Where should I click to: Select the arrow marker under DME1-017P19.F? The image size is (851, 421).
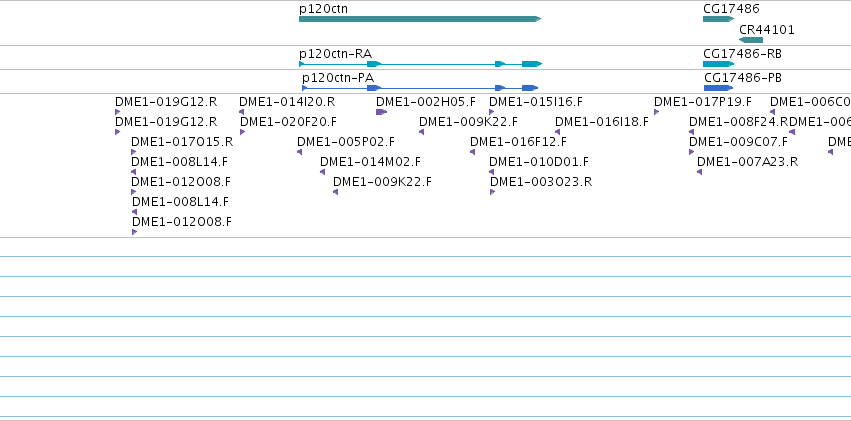click(657, 112)
